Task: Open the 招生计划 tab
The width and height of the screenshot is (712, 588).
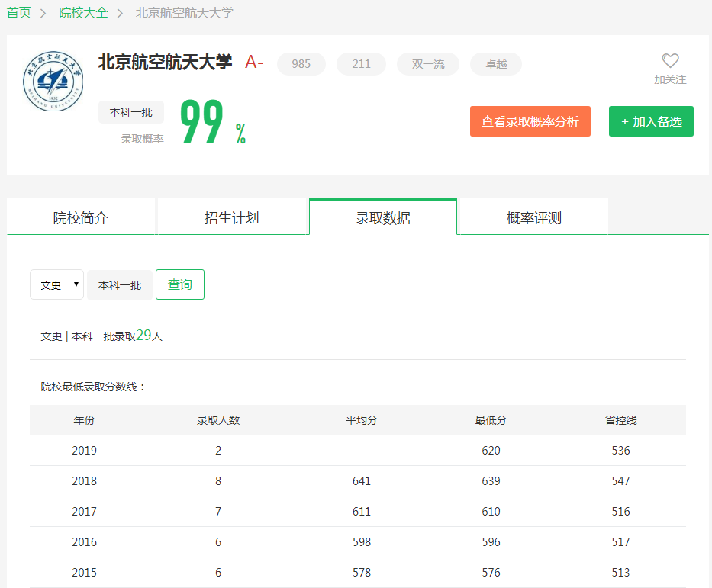Action: [232, 218]
